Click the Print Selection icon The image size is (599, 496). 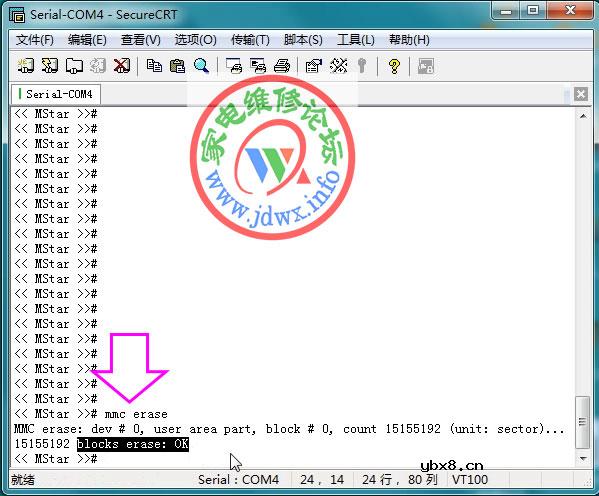pyautogui.click(x=258, y=66)
